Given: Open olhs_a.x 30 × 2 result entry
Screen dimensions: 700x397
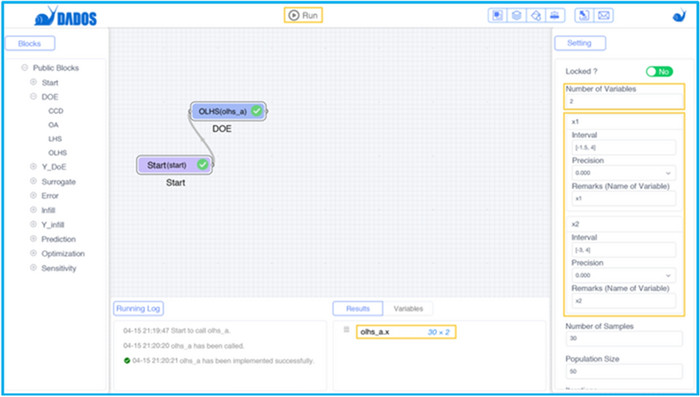Looking at the screenshot, I should 406,332.
